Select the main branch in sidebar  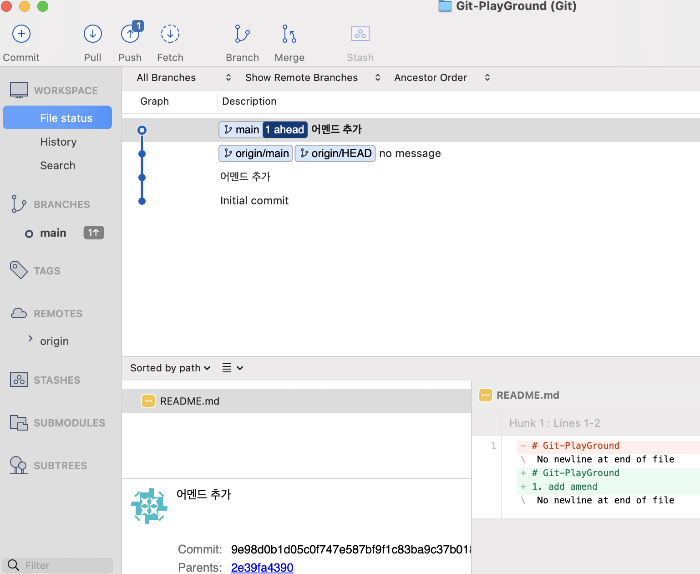pyautogui.click(x=53, y=233)
